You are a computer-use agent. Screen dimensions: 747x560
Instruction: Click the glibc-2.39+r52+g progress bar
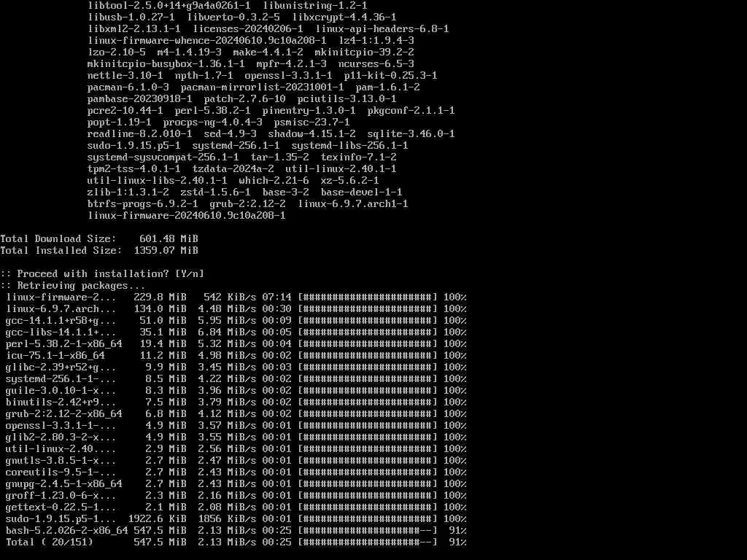[368, 367]
